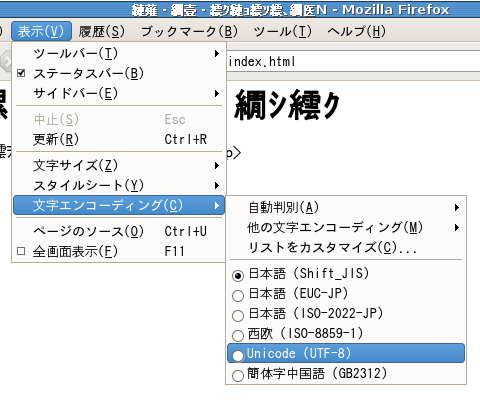Expand the サイドバー submenu

coord(118,93)
